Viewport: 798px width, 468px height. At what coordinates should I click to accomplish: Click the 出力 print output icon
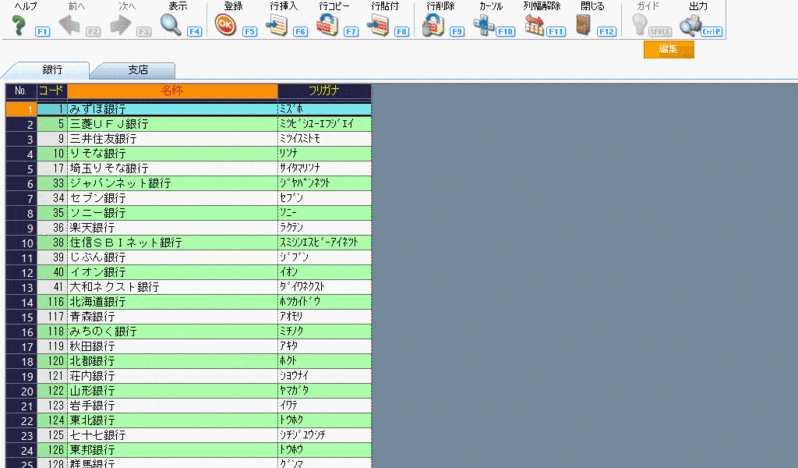[690, 25]
